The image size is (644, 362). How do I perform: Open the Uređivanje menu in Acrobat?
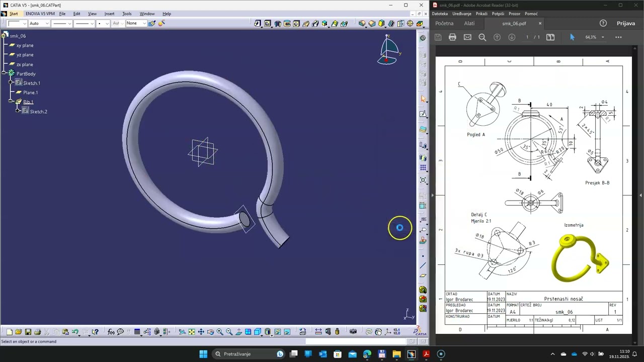462,14
